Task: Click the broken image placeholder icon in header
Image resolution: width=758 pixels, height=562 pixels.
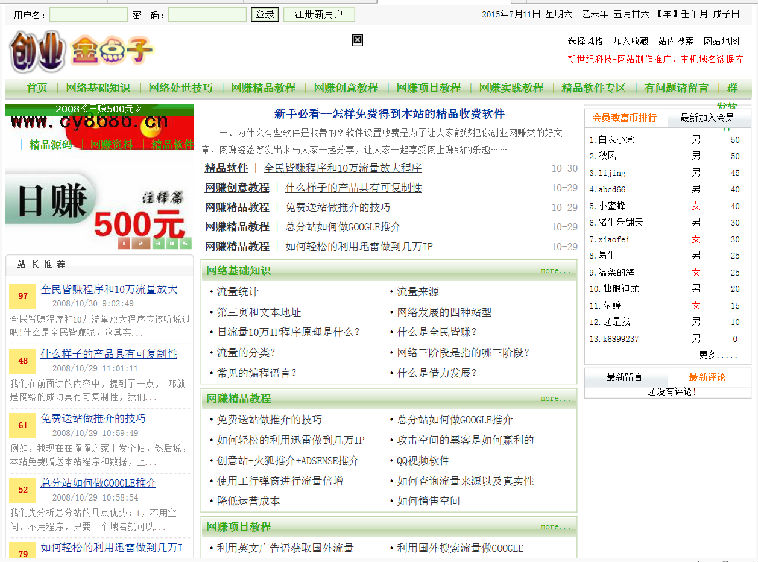Action: pos(357,40)
